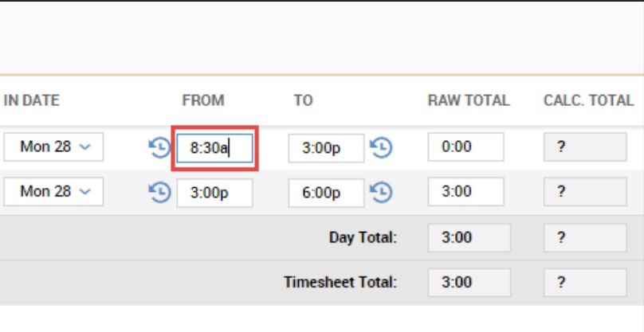
Task: Click the Timesheet Total raw value box
Action: 469,282
